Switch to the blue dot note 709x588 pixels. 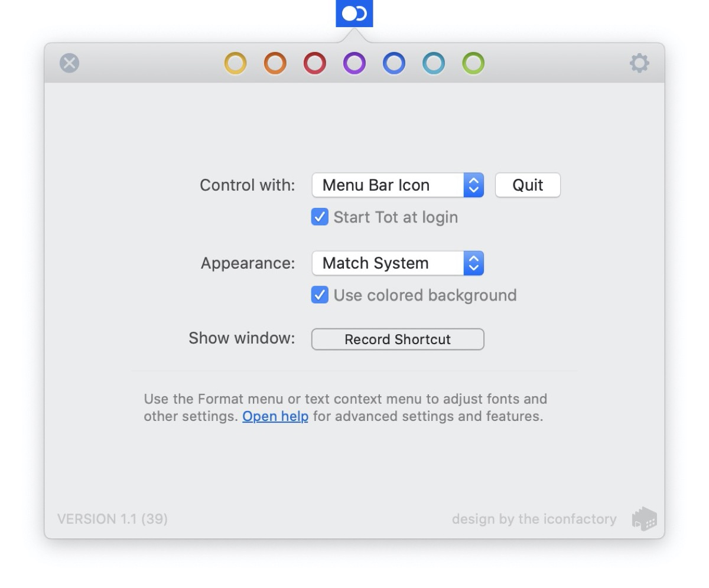pyautogui.click(x=394, y=63)
